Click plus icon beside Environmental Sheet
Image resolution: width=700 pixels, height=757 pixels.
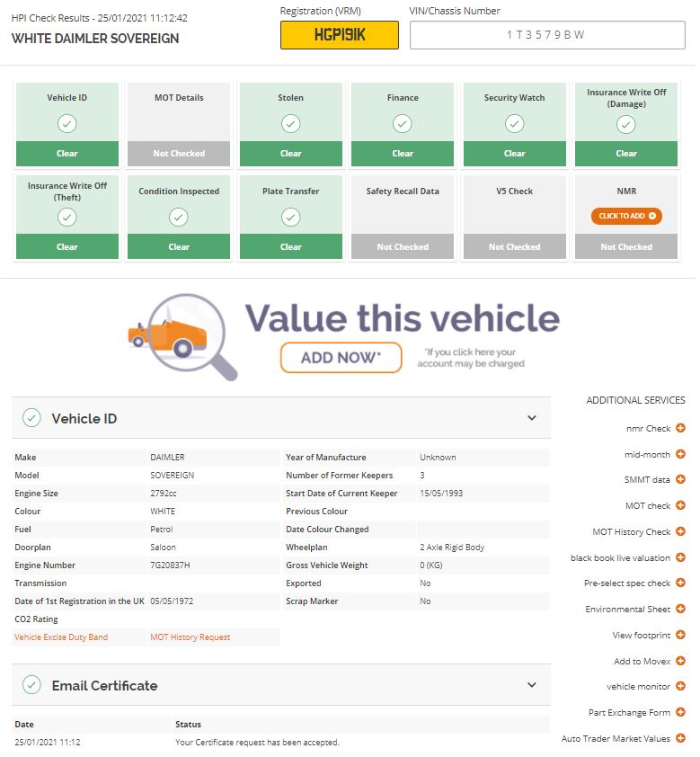pos(680,609)
